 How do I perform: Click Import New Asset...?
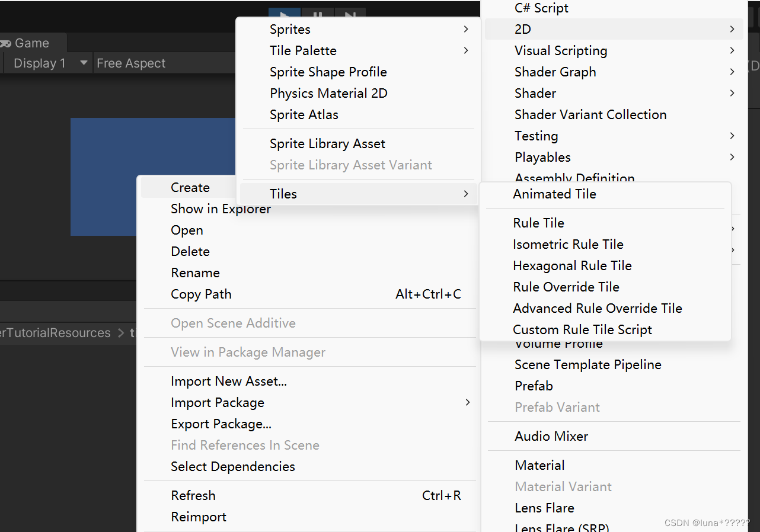pyautogui.click(x=309, y=382)
